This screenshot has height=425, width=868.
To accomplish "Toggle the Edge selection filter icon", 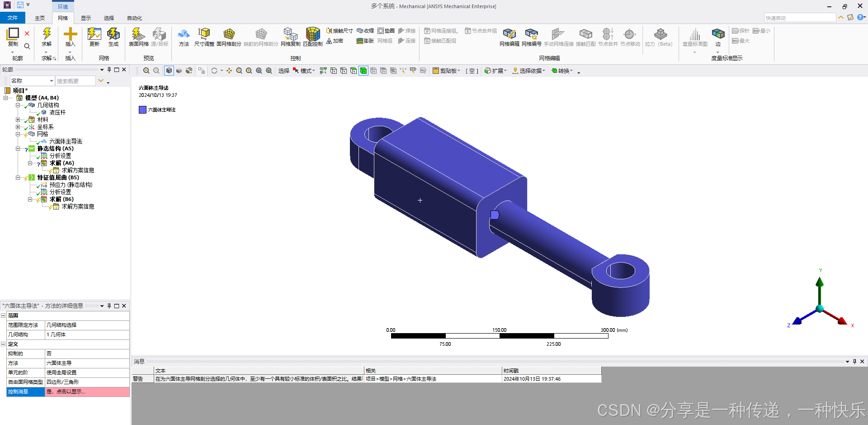I will point(344,71).
